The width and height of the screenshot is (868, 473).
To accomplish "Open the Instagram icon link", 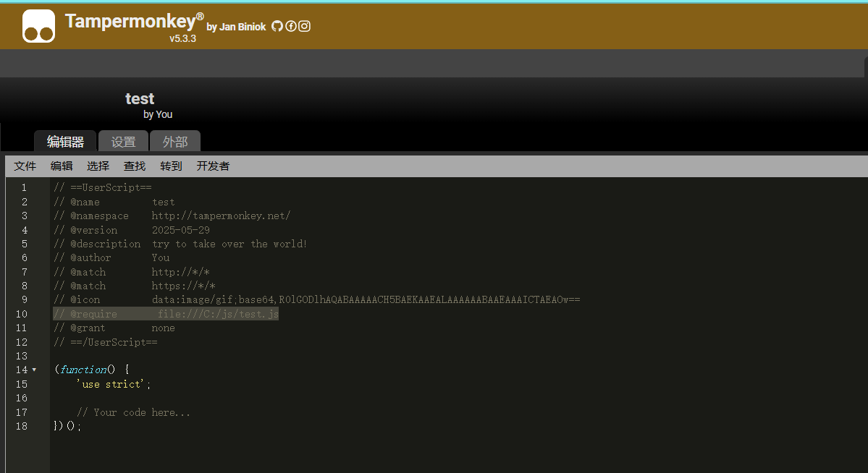I will (x=305, y=26).
